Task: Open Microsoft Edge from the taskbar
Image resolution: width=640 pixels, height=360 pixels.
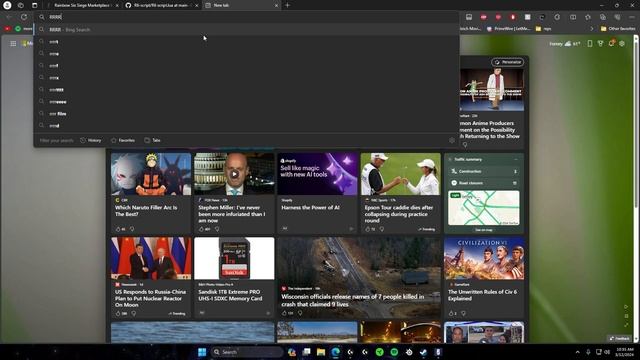Action: [336, 352]
